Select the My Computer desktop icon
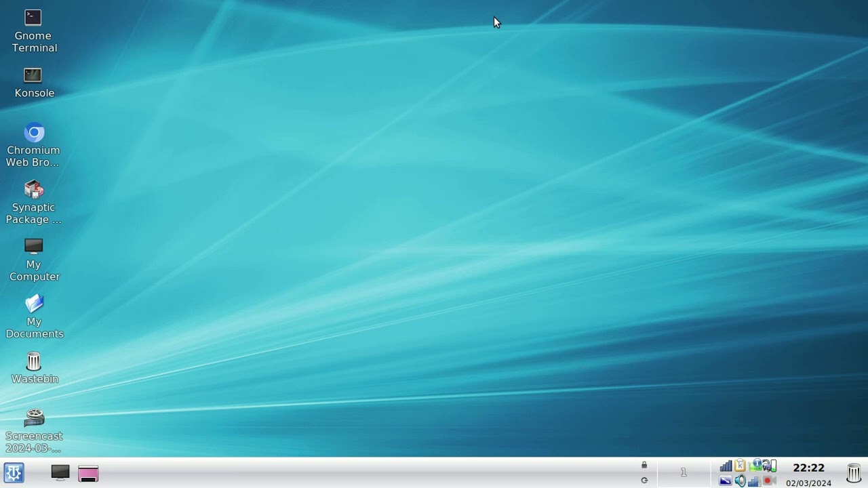 tap(33, 247)
